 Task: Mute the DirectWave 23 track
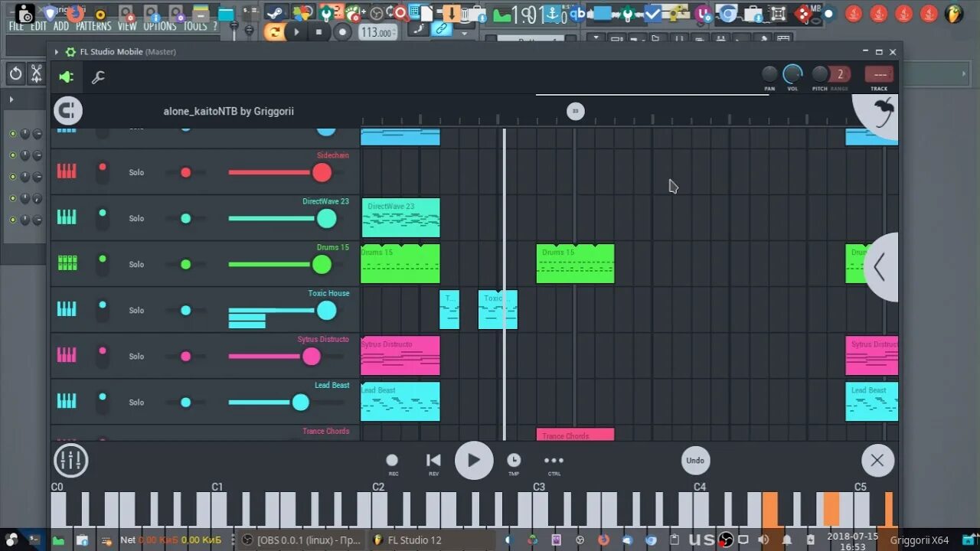click(x=102, y=218)
